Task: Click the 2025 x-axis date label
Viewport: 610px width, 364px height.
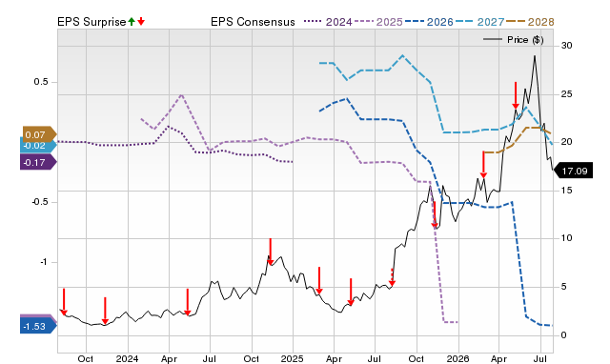Action: point(293,358)
